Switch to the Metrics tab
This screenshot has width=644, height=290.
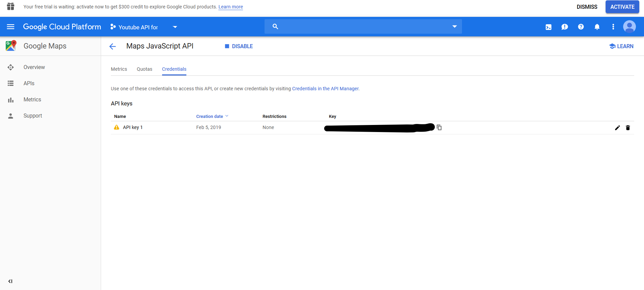119,69
